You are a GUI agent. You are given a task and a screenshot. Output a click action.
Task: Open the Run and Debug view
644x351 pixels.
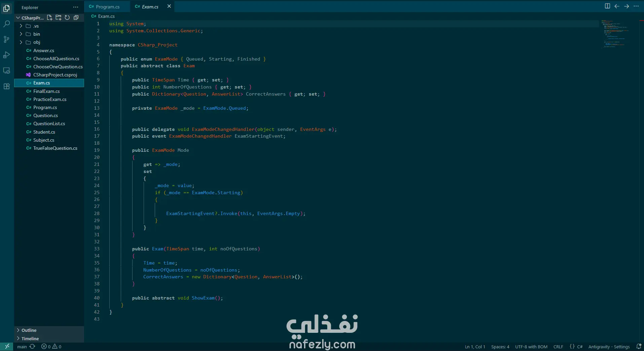[x=6, y=55]
